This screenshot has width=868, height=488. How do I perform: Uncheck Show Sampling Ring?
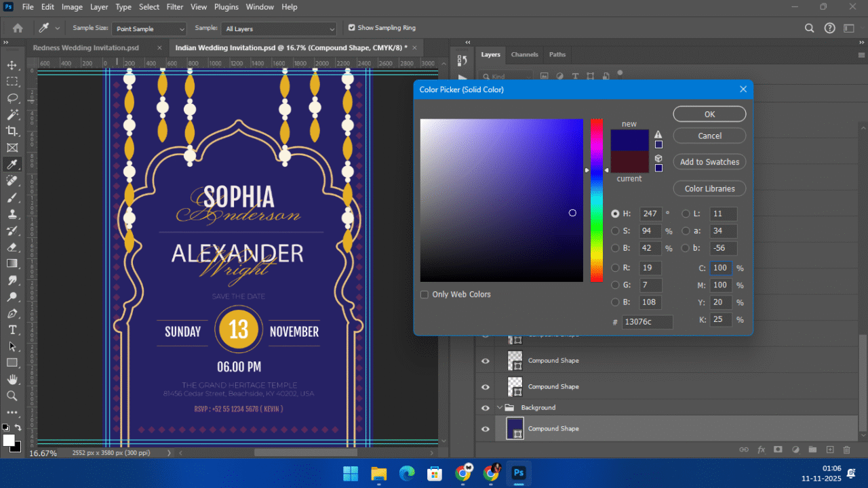click(x=351, y=28)
